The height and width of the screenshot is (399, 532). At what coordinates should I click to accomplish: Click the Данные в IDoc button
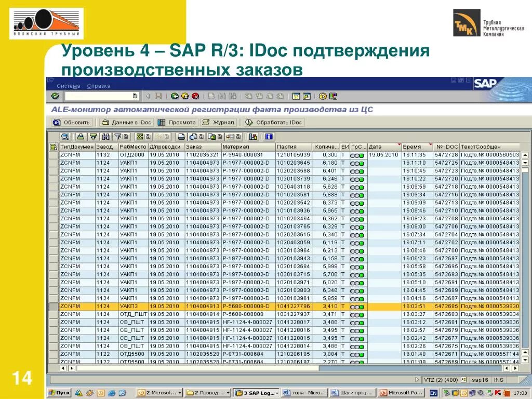(x=127, y=123)
